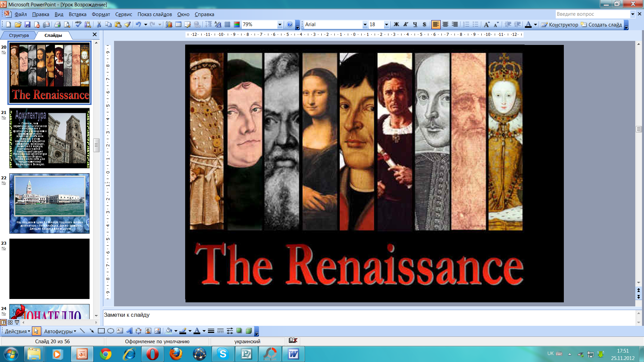
Task: Open the font color dropdown arrow on formatting toolbar
Action: (x=536, y=24)
